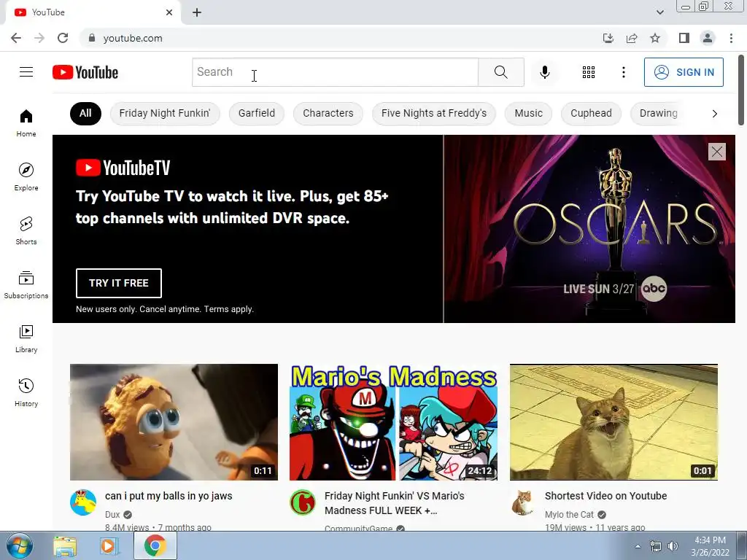Open a new browser tab

click(x=197, y=12)
